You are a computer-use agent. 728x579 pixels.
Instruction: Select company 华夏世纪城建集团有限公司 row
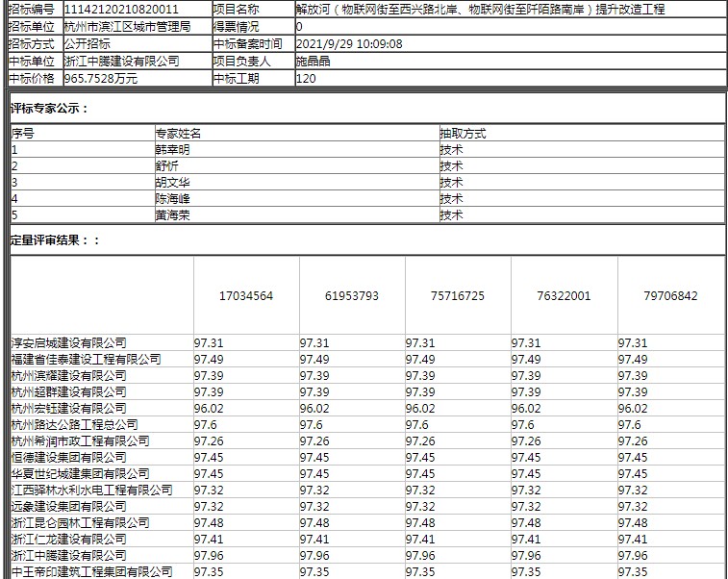(x=80, y=473)
